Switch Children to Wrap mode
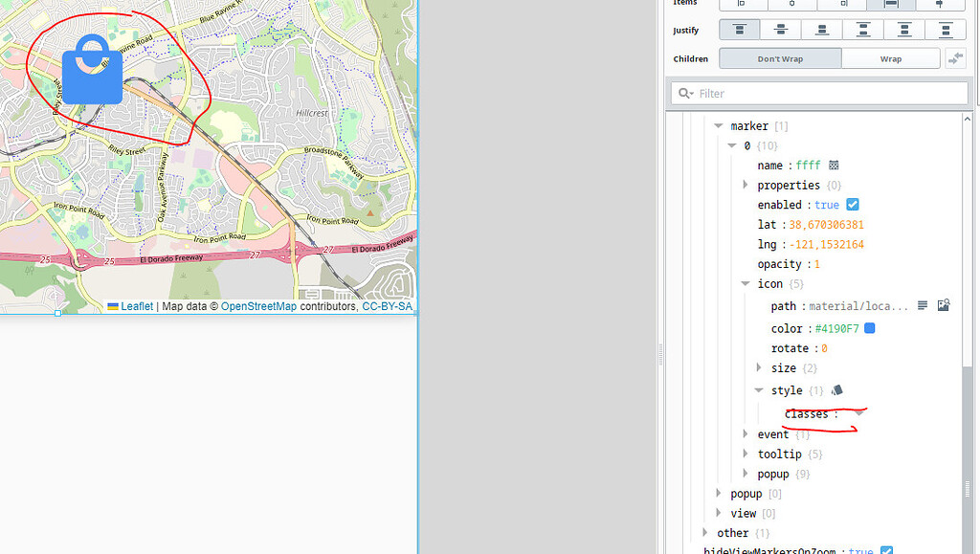 pos(891,57)
